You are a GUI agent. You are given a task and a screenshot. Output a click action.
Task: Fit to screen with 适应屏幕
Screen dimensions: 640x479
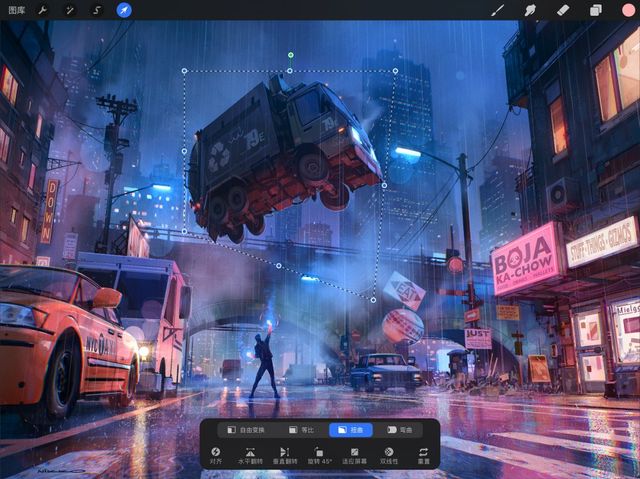click(x=354, y=456)
